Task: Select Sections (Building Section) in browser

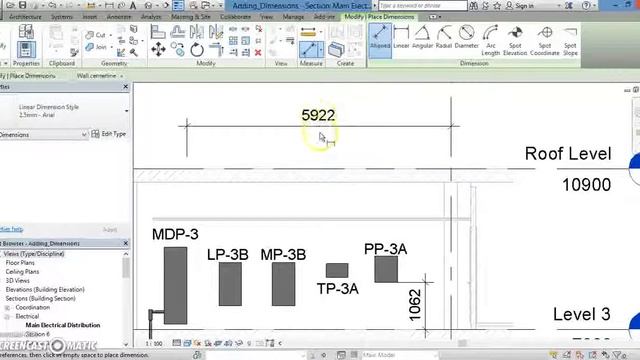Action: click(x=40, y=299)
